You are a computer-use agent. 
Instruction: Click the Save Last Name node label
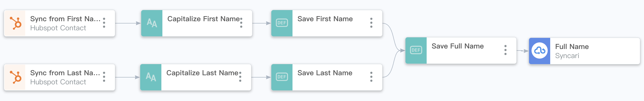(x=325, y=73)
